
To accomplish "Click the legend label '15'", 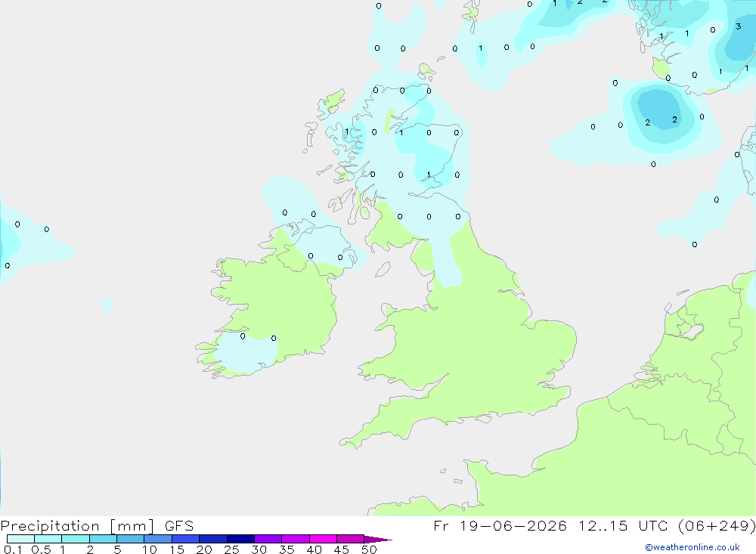I will [x=177, y=549].
